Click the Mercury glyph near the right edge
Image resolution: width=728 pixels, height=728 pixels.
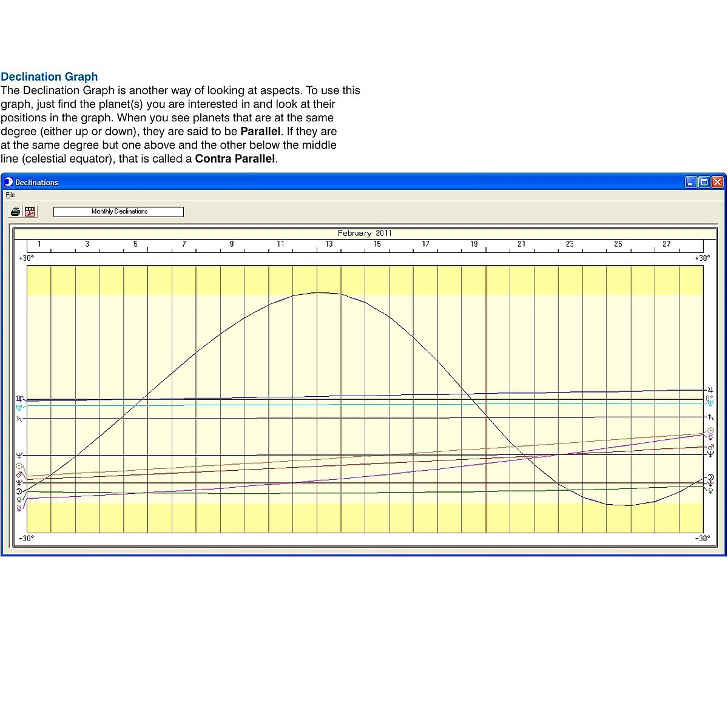[710, 436]
